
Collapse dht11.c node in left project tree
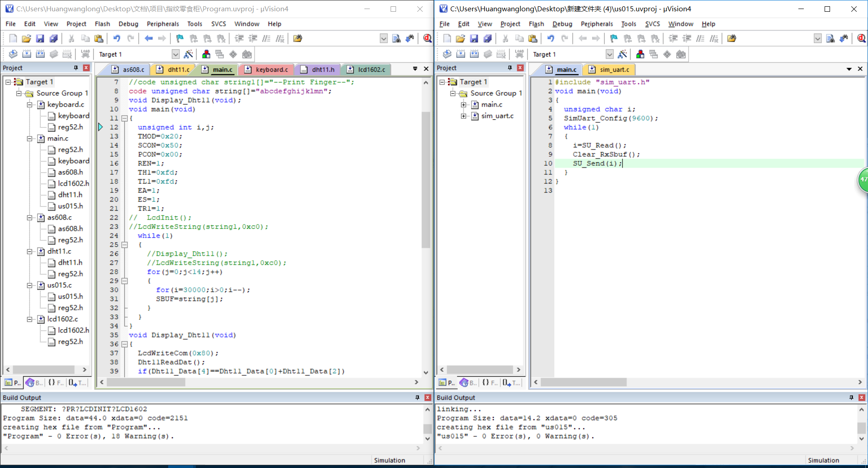coord(29,252)
